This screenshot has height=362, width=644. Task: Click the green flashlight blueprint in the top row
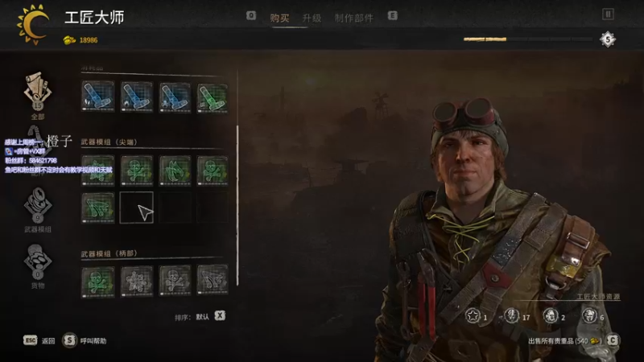click(213, 97)
